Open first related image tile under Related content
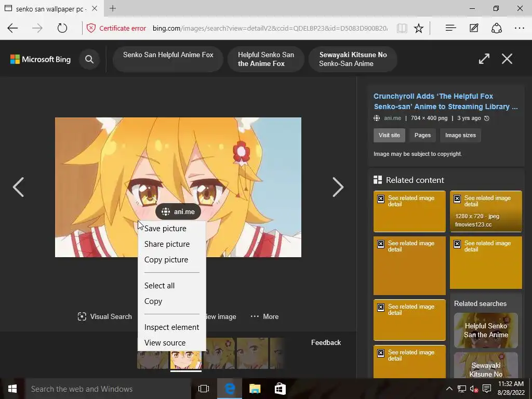The image size is (532, 399). pyautogui.click(x=409, y=211)
